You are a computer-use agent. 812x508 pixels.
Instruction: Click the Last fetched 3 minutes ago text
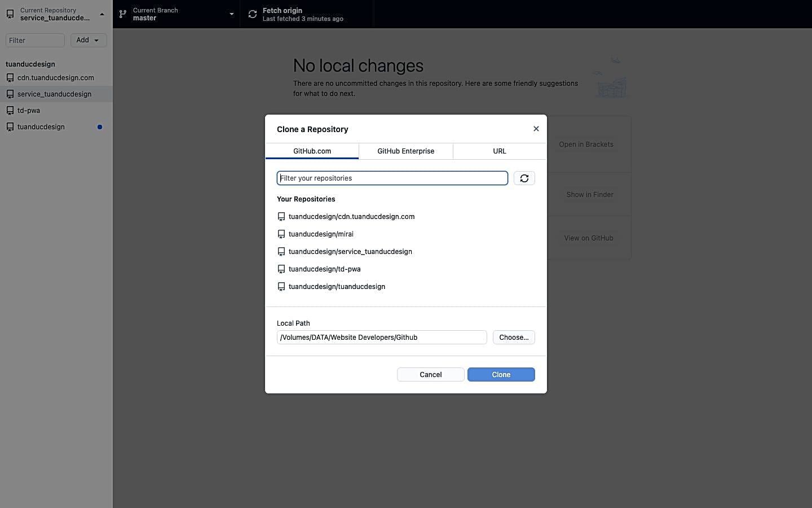(303, 19)
